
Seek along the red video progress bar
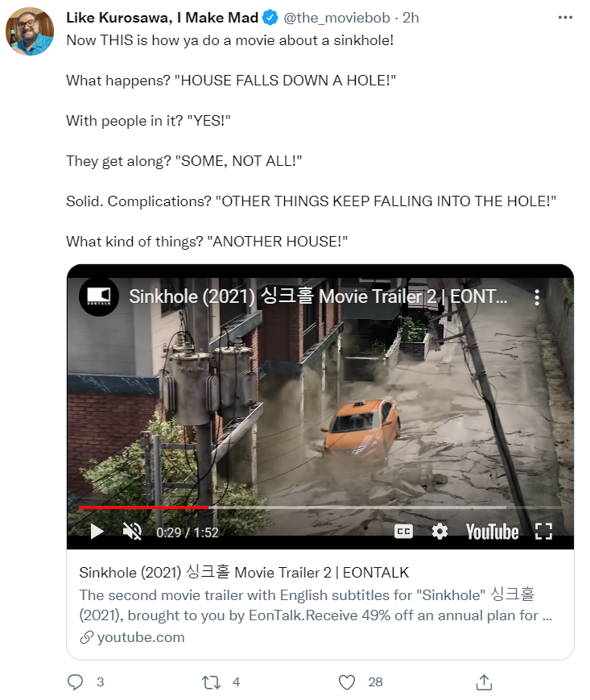click(292, 507)
